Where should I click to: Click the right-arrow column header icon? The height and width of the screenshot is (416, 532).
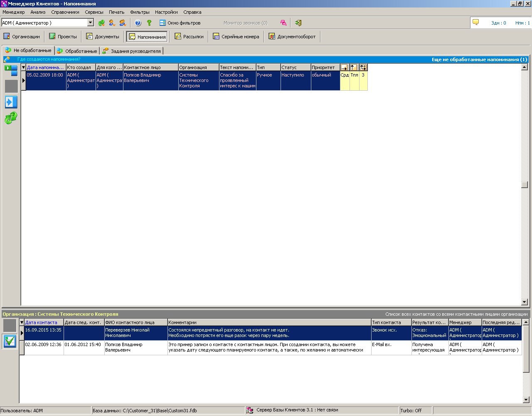345,67
